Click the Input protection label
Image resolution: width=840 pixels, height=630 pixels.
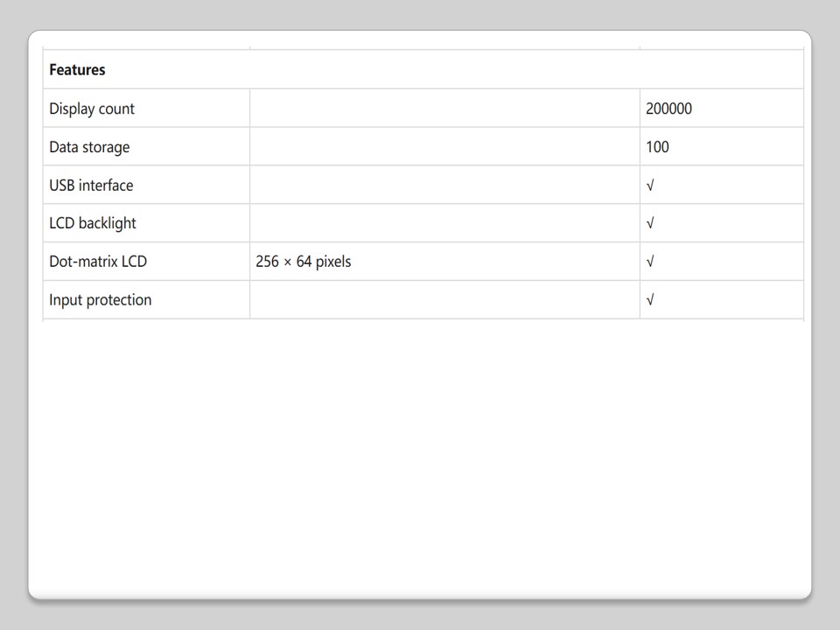pyautogui.click(x=100, y=300)
